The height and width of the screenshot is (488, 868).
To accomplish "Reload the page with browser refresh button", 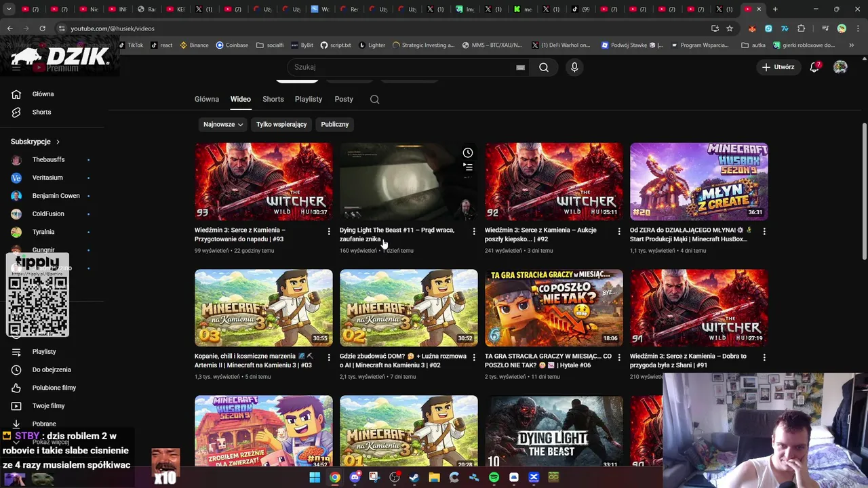I will click(x=42, y=28).
